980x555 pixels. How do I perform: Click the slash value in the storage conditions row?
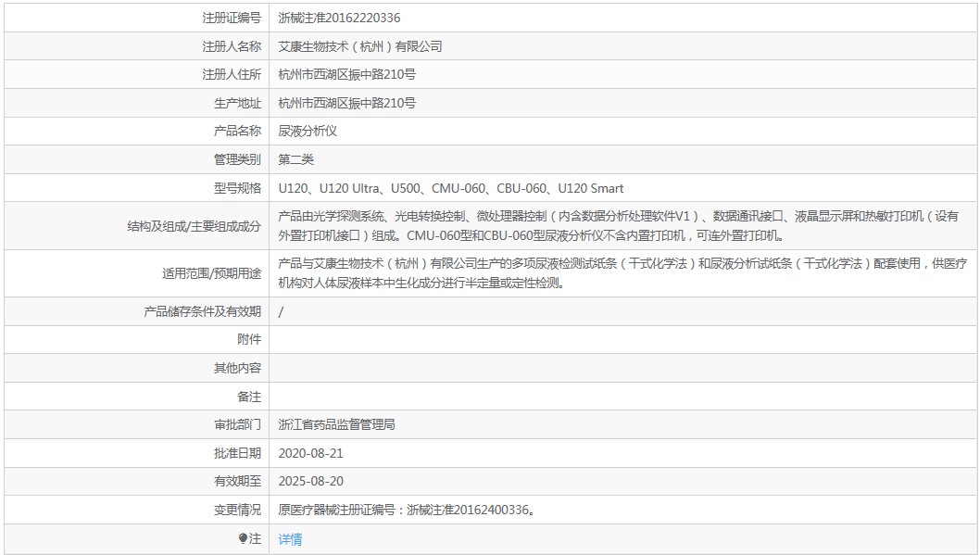(281, 312)
